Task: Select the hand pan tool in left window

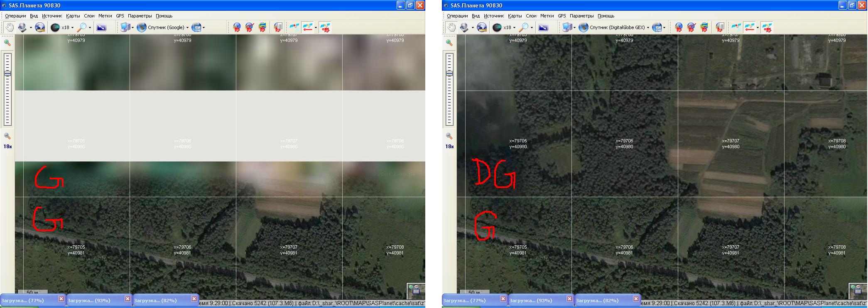Action: click(9, 27)
